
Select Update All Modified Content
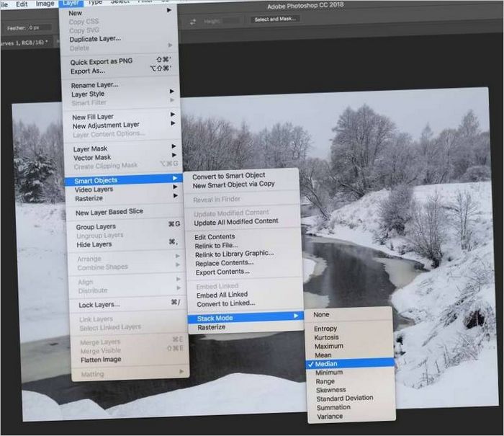[242, 222]
